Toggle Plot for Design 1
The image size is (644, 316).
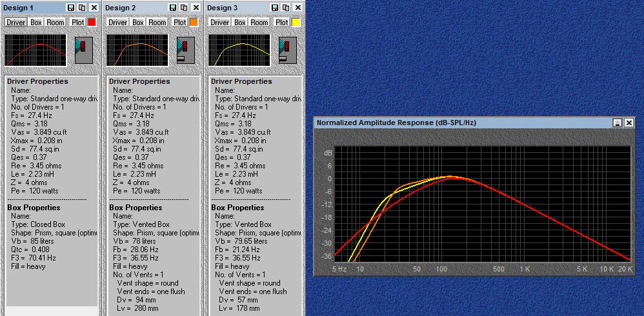coord(78,22)
